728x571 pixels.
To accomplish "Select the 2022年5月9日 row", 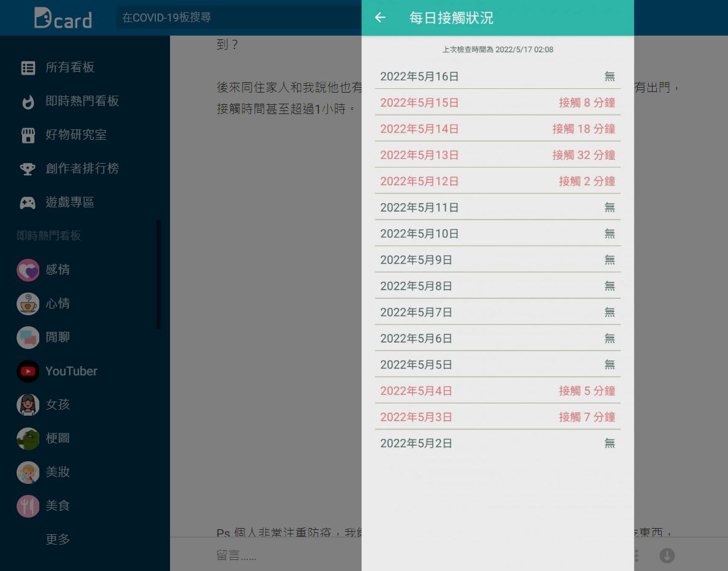I will pos(498,260).
